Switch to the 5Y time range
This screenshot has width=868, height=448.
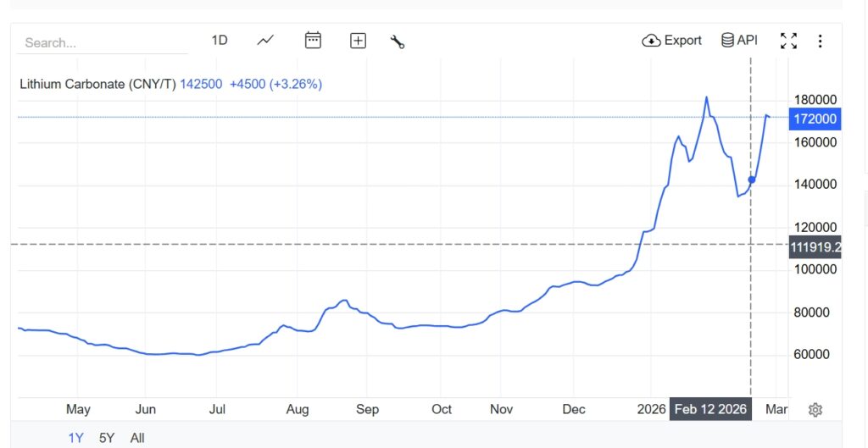(x=107, y=438)
